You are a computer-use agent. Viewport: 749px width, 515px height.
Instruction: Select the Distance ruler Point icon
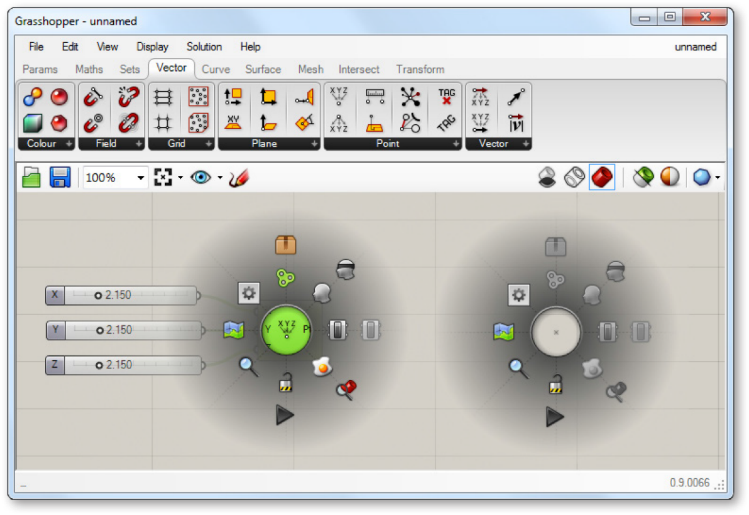pyautogui.click(x=375, y=97)
